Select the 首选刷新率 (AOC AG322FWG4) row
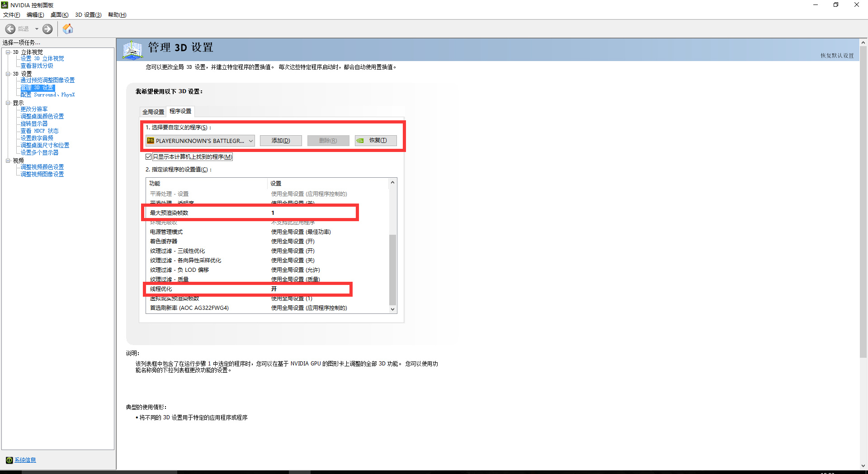Viewport: 868px width, 474px height. pyautogui.click(x=268, y=308)
